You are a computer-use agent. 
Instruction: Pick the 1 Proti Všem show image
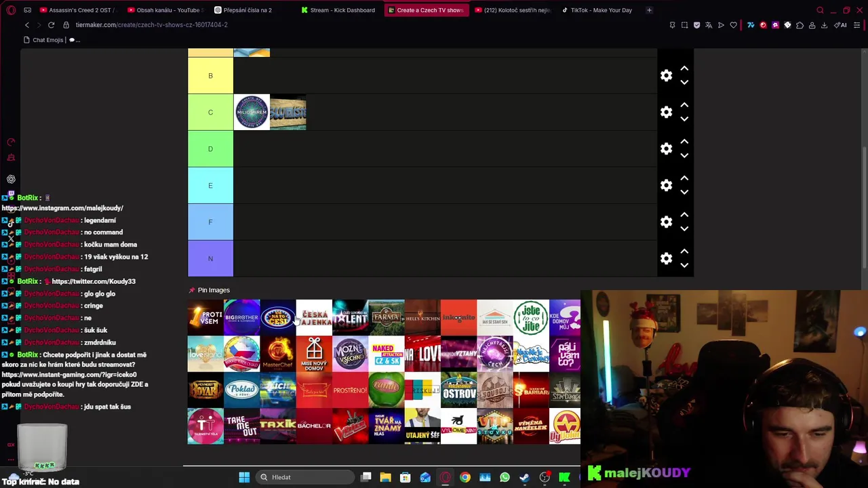pos(205,317)
